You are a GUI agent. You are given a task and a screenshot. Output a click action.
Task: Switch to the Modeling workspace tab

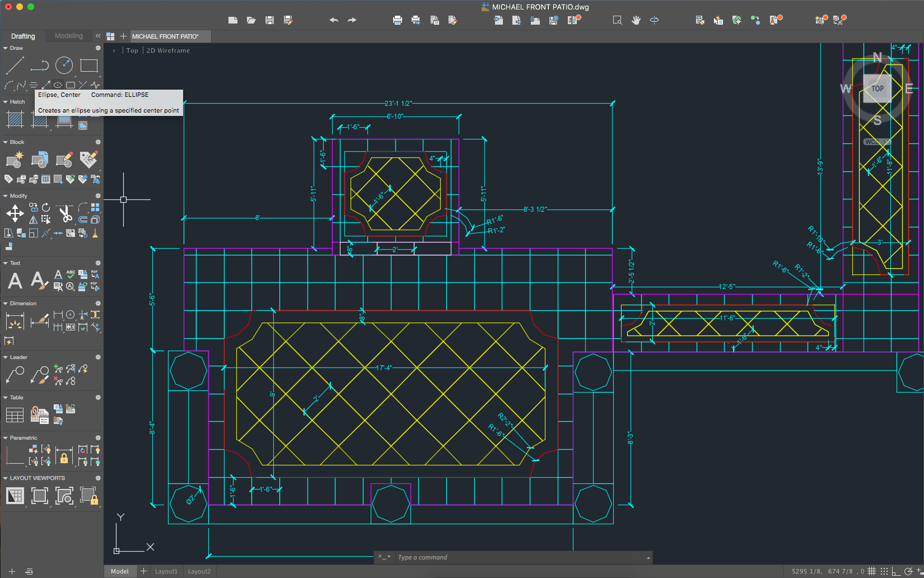tap(69, 36)
